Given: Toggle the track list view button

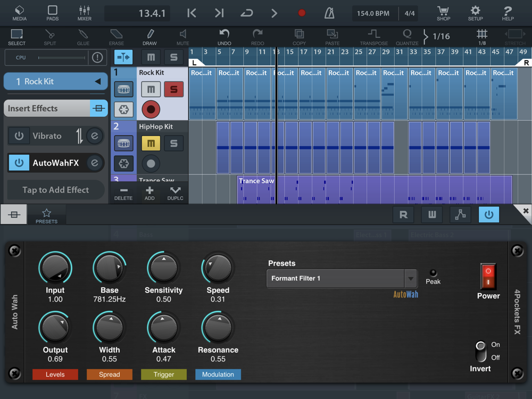Looking at the screenshot, I should pyautogui.click(x=123, y=57).
